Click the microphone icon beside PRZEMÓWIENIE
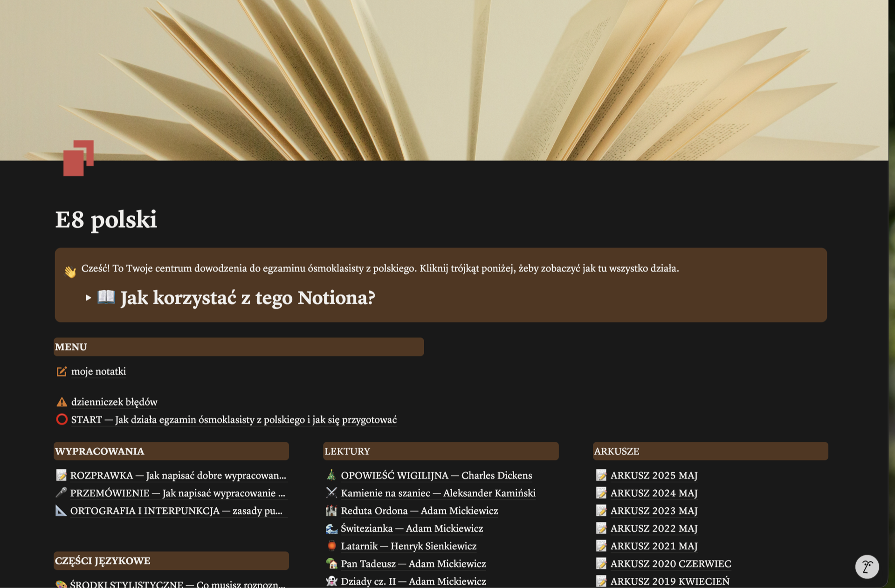The image size is (895, 588). [61, 493]
